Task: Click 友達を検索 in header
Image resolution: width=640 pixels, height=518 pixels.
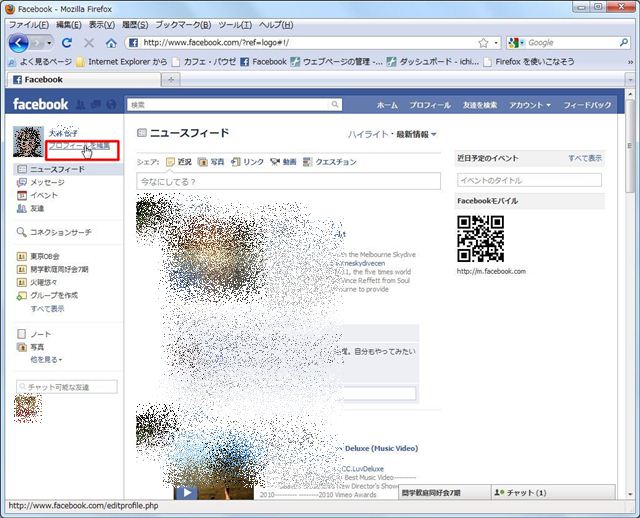Action: (x=480, y=105)
